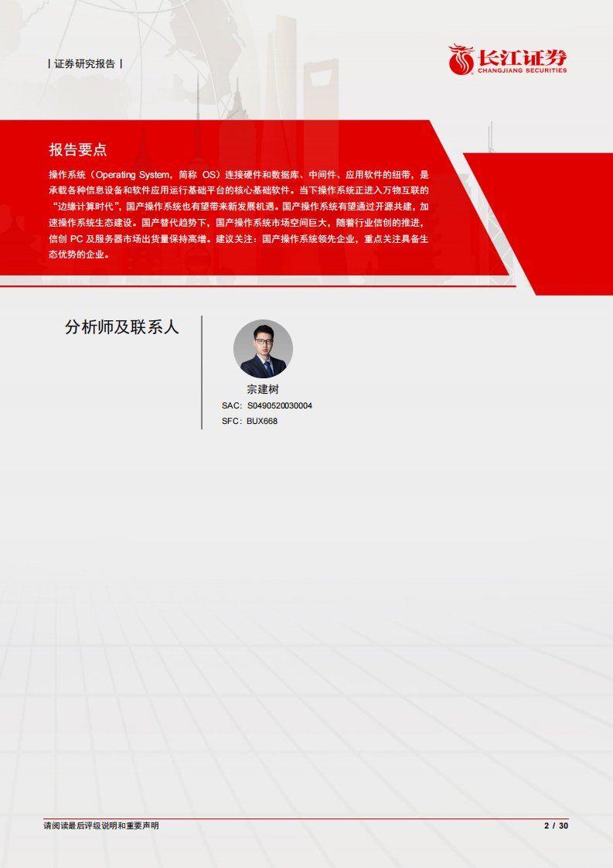
Task: Click the analyst's circular portrait photo
Action: [263, 349]
